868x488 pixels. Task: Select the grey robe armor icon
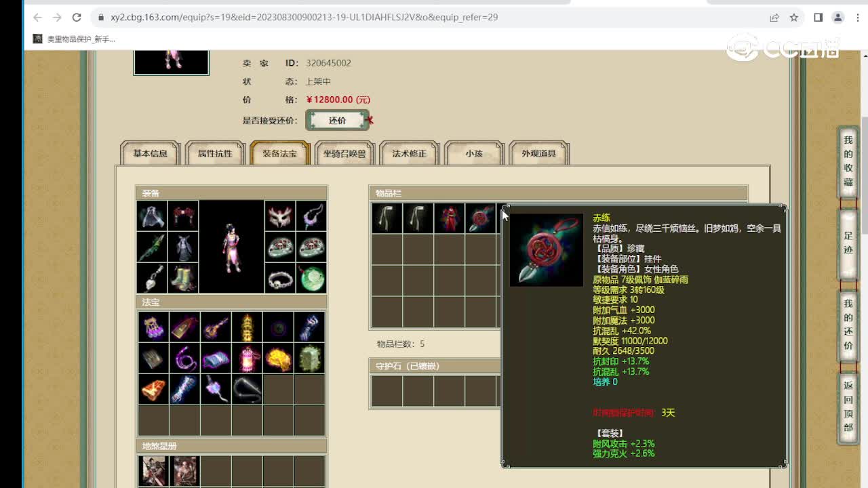click(x=183, y=247)
